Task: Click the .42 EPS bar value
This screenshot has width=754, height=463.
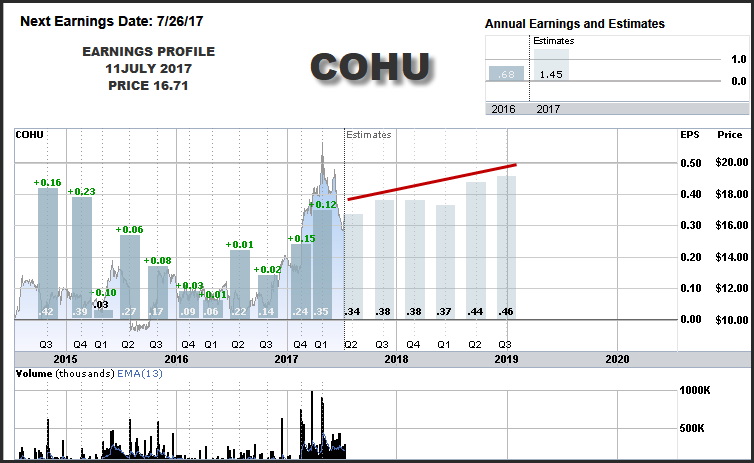Action: click(47, 312)
